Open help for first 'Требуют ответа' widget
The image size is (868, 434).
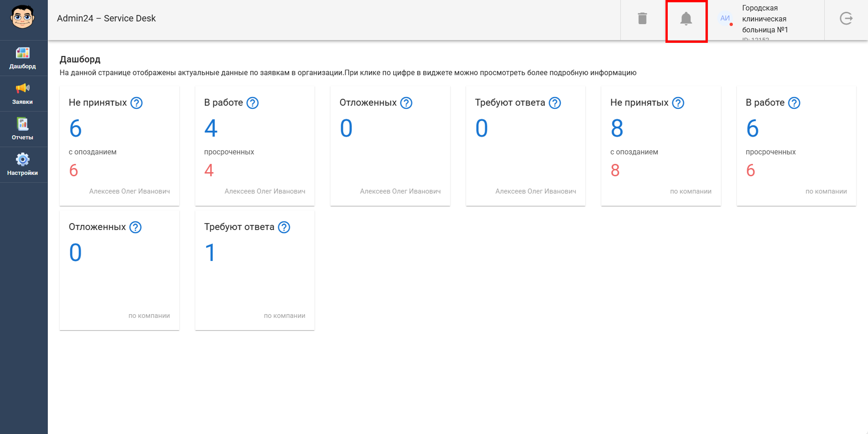click(x=555, y=103)
